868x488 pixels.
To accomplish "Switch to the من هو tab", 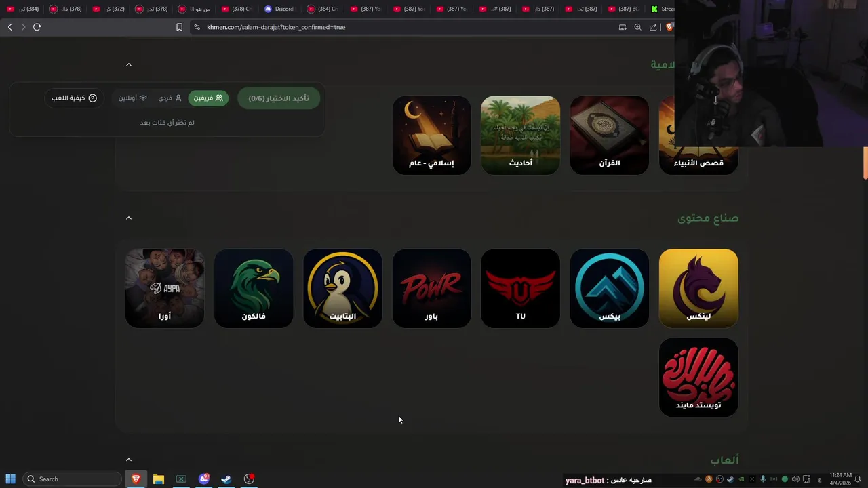I will [x=196, y=9].
